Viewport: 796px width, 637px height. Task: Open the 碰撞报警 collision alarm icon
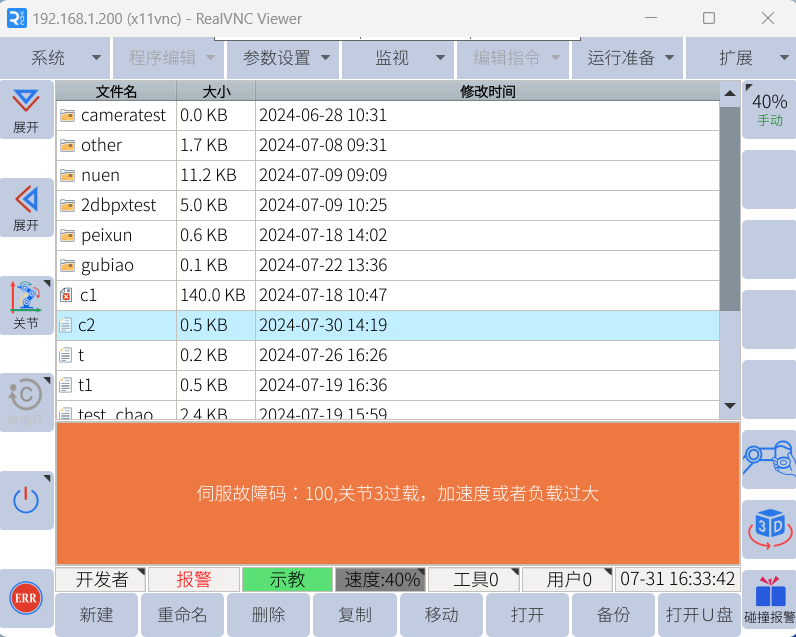pyautogui.click(x=769, y=600)
